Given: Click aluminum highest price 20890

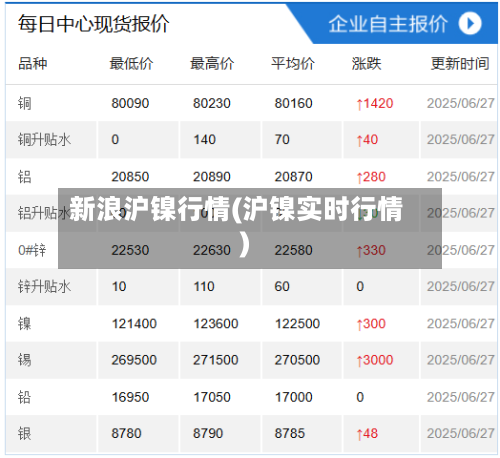Looking at the screenshot, I should tap(212, 177).
